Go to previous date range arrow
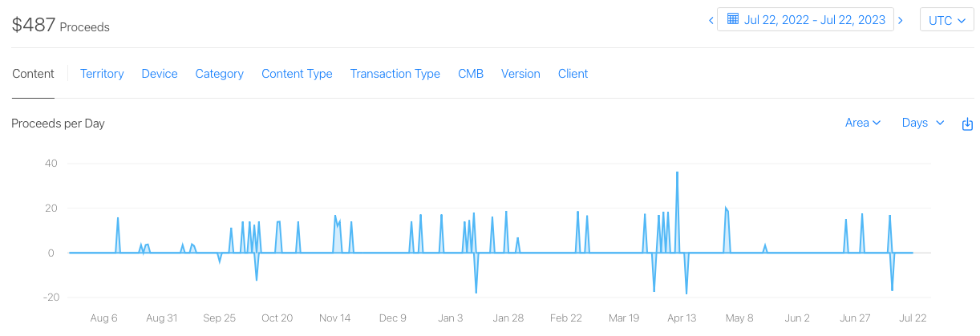The width and height of the screenshot is (980, 336). [x=711, y=21]
